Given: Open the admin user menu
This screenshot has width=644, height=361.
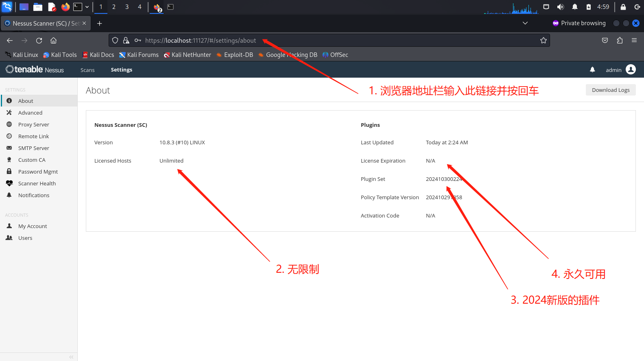Looking at the screenshot, I should pyautogui.click(x=620, y=70).
